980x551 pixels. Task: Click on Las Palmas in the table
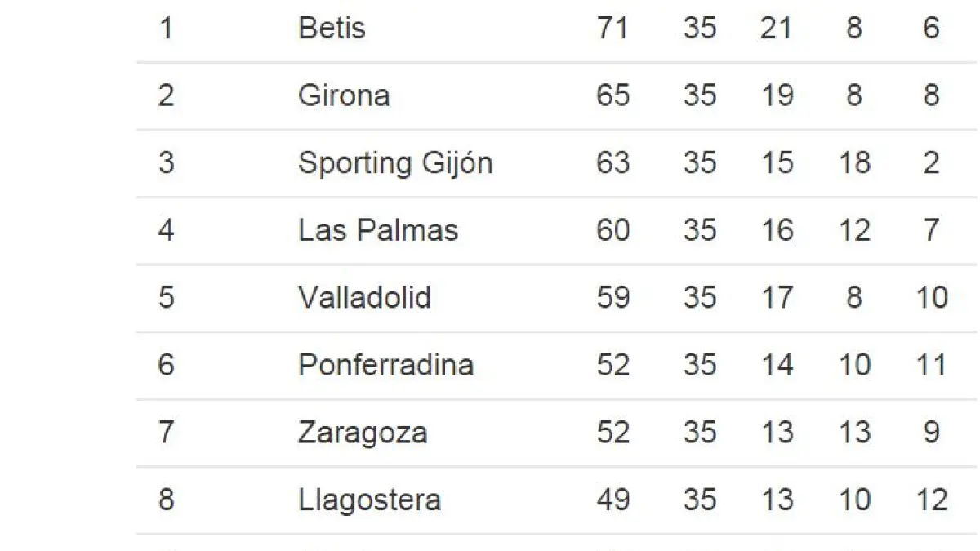click(x=378, y=230)
